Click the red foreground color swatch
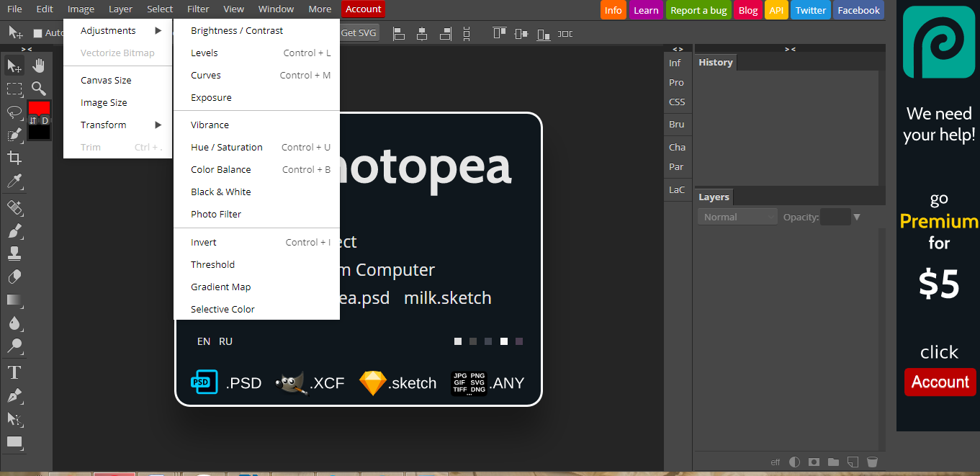This screenshot has height=476, width=980. pos(39,108)
